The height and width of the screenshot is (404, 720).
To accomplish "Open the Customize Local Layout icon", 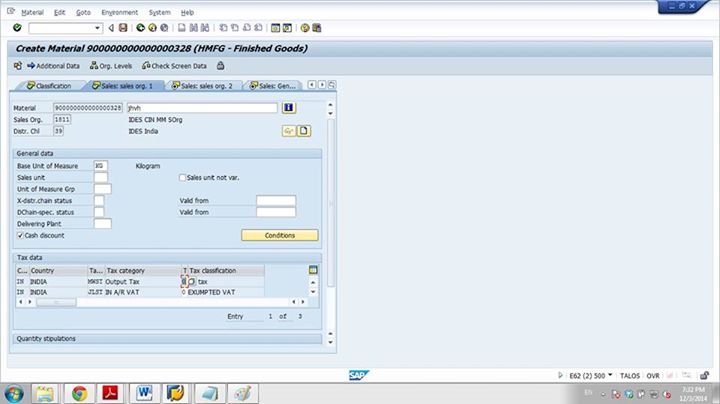I will click(316, 28).
